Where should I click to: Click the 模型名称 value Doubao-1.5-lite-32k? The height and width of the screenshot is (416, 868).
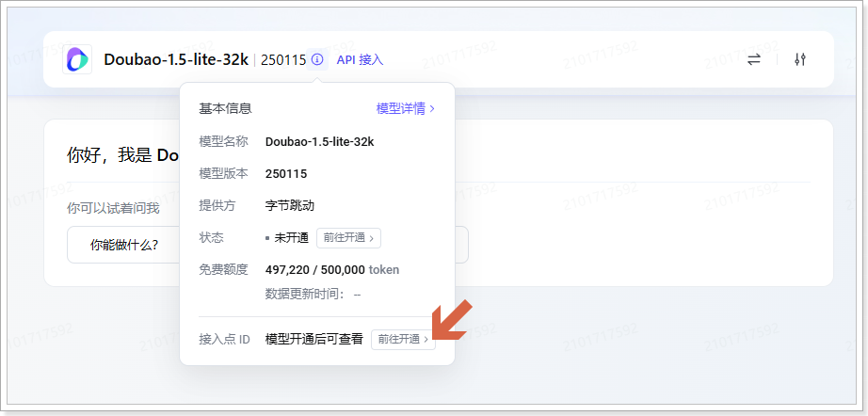(x=320, y=141)
